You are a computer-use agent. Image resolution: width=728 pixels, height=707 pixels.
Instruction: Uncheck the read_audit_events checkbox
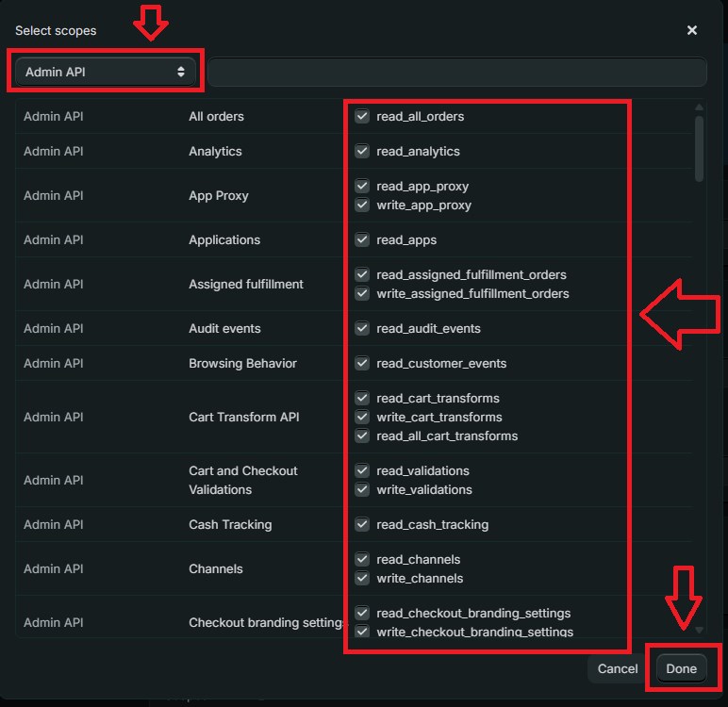362,329
